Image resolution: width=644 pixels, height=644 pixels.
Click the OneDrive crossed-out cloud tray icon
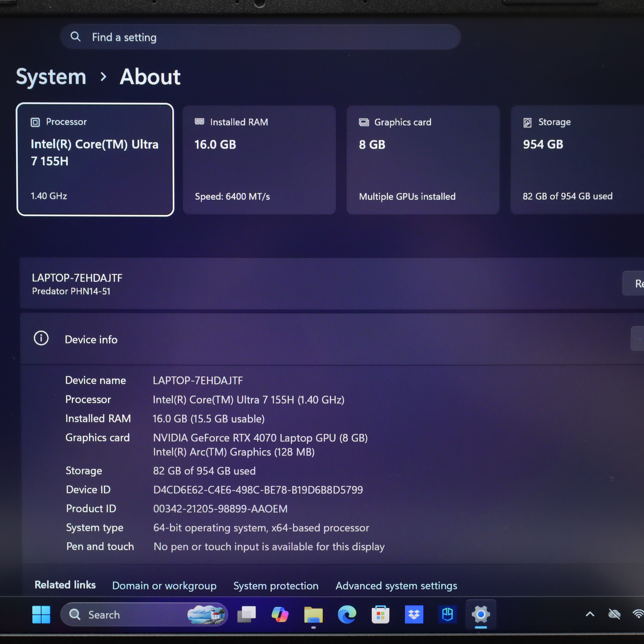(x=614, y=614)
